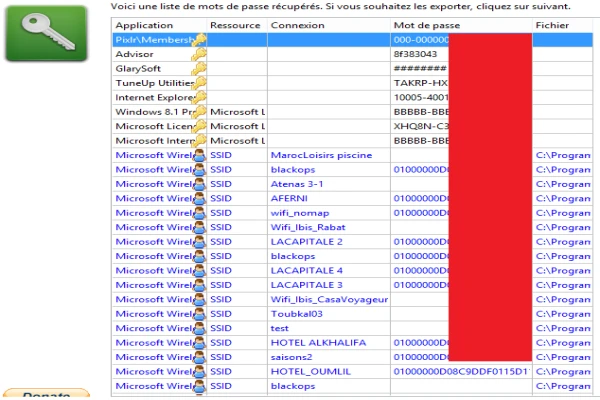Click the user icon in Wifi_Ibis_Rabat row
The width and height of the screenshot is (600, 400).
coord(199,227)
